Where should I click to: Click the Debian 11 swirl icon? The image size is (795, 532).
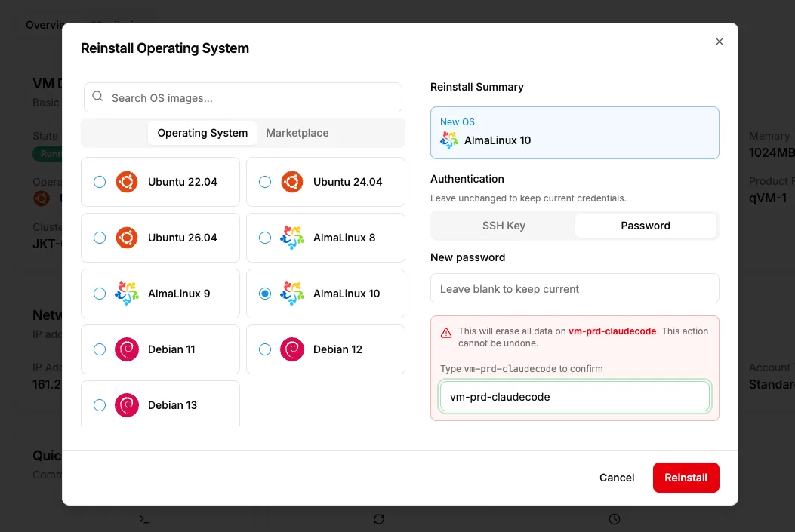(127, 349)
